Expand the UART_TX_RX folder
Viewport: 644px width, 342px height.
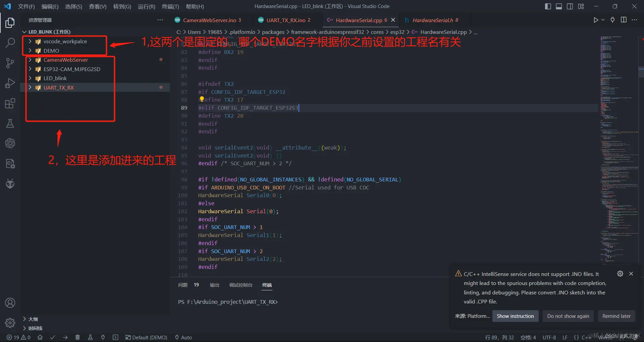click(30, 88)
